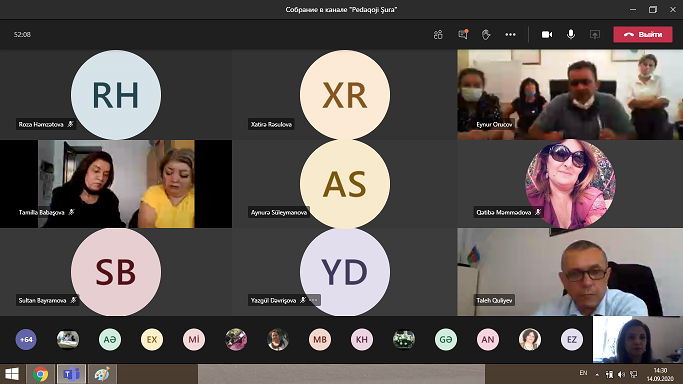Viewport: 683px width, 384px height.
Task: Show the participants panel
Action: click(x=438, y=34)
